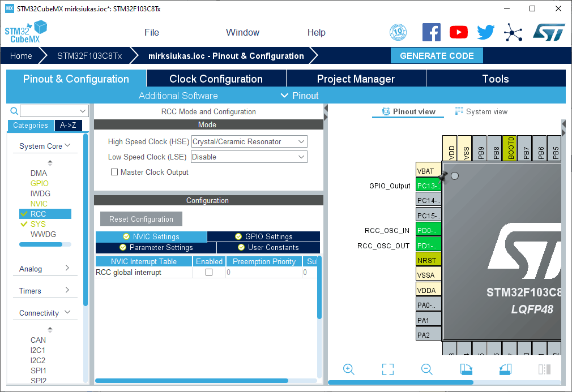Viewport: 572px width, 392px height.
Task: Open the Window menu
Action: click(242, 32)
